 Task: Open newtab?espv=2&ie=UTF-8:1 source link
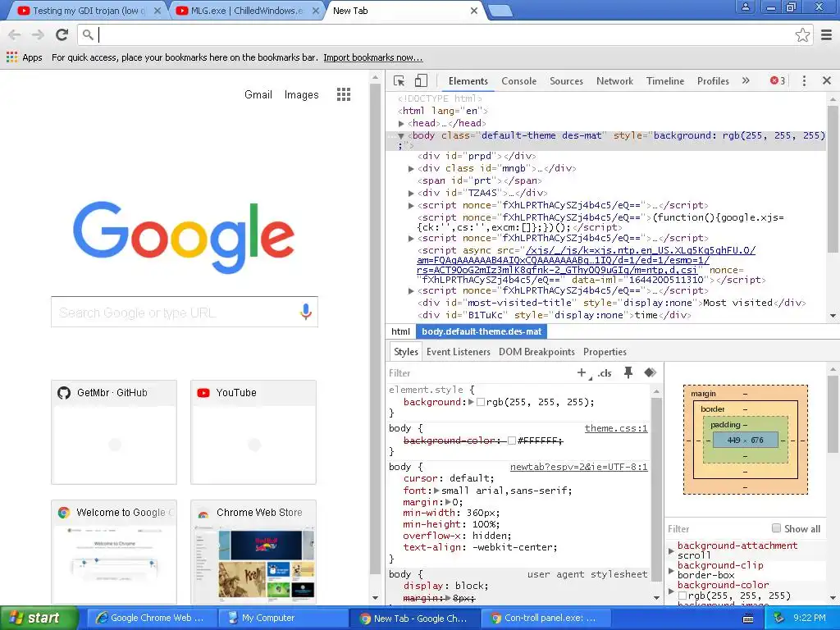(x=578, y=467)
